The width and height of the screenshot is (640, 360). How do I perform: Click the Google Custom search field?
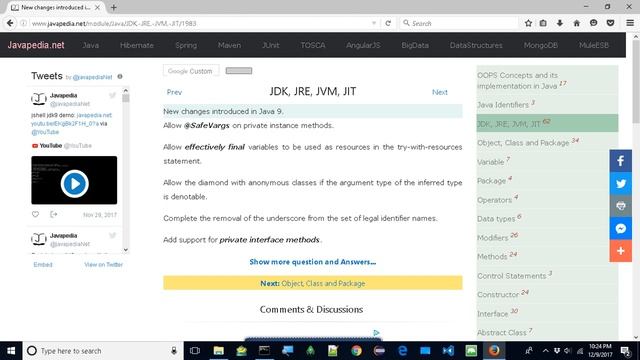(x=191, y=71)
